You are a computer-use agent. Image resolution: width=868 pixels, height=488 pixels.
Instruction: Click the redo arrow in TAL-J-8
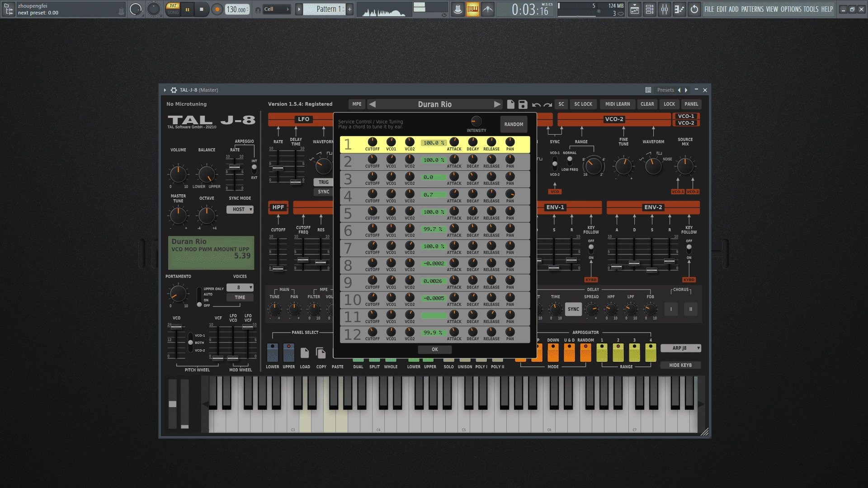(548, 105)
